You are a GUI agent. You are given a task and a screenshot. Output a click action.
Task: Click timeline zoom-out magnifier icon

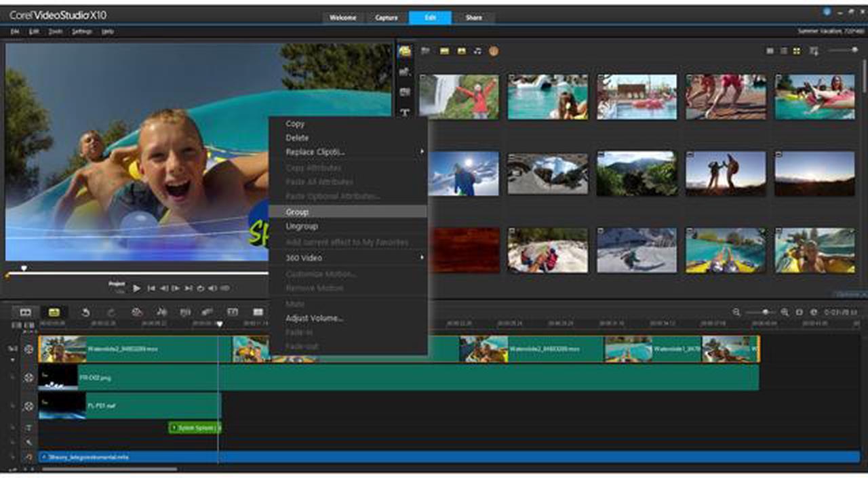[x=736, y=312]
